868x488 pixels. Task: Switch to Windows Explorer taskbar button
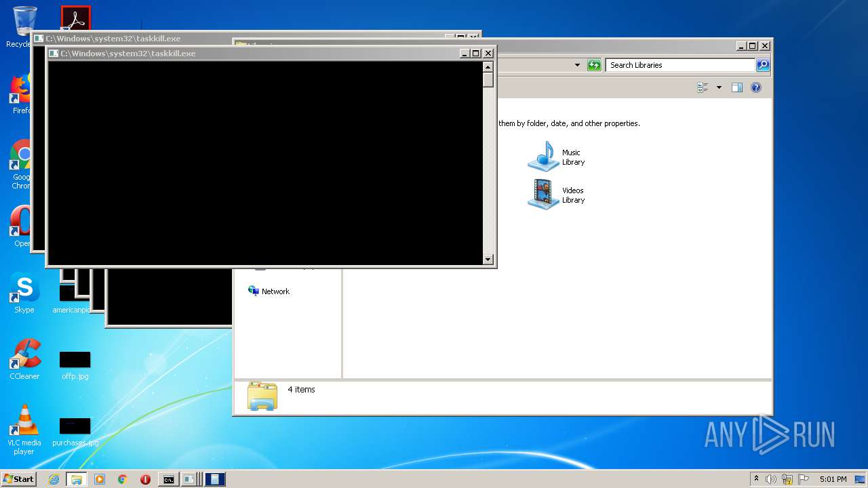point(77,479)
